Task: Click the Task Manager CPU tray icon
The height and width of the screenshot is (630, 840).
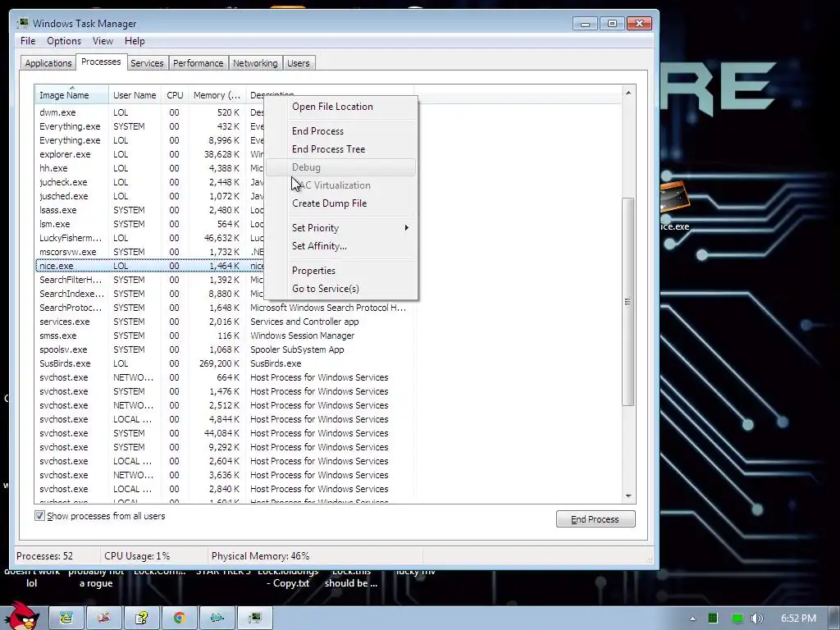Action: click(713, 619)
